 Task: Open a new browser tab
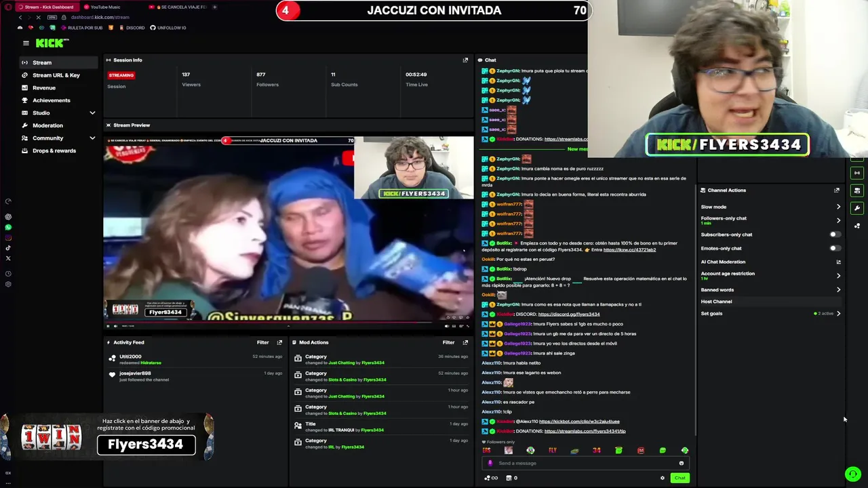tap(215, 7)
